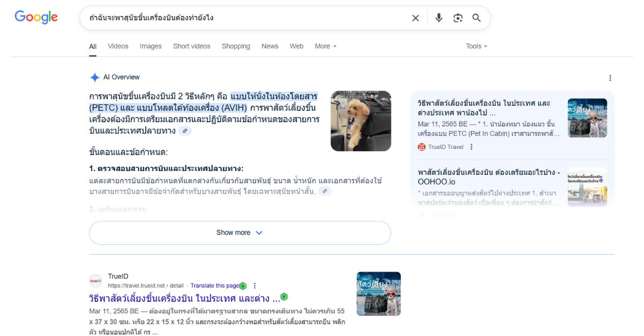The image size is (644, 336).
Task: Open dog-in-carrier thumbnail in AI Overview
Action: pos(361,121)
